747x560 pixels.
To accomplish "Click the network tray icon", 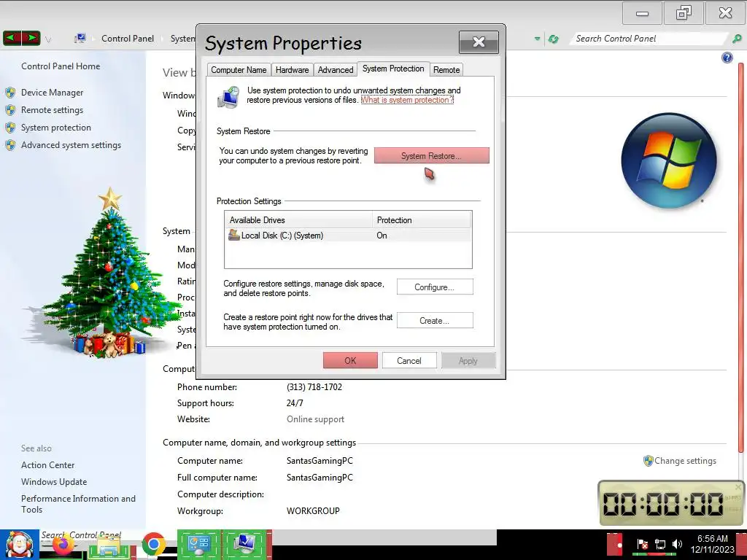I will [x=659, y=544].
